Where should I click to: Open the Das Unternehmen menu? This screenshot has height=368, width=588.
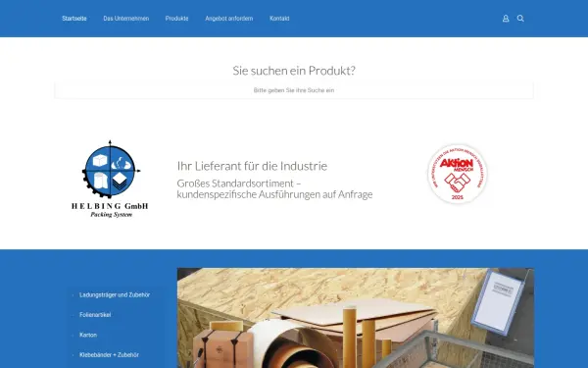coord(126,19)
